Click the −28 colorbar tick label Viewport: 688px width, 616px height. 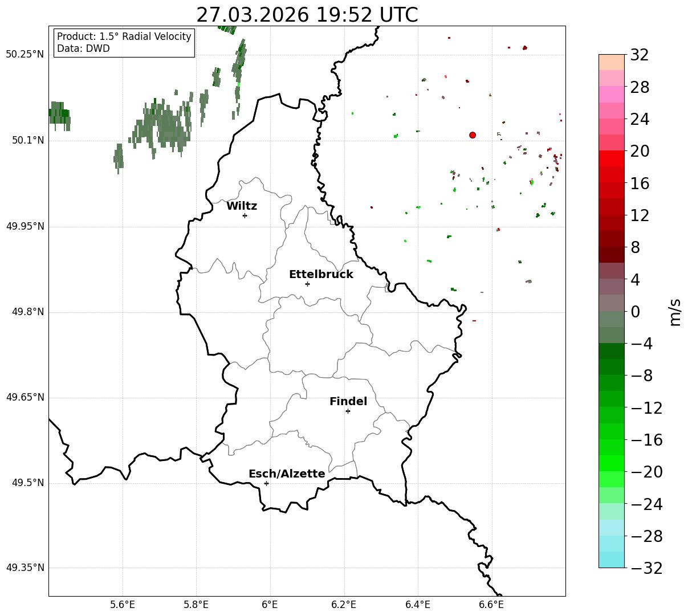(x=646, y=536)
